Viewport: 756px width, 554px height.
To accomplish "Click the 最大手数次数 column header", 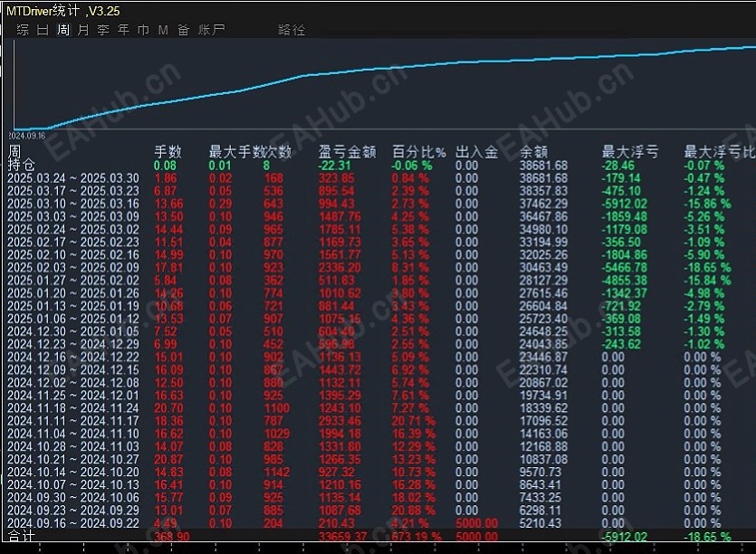I will pos(250,152).
